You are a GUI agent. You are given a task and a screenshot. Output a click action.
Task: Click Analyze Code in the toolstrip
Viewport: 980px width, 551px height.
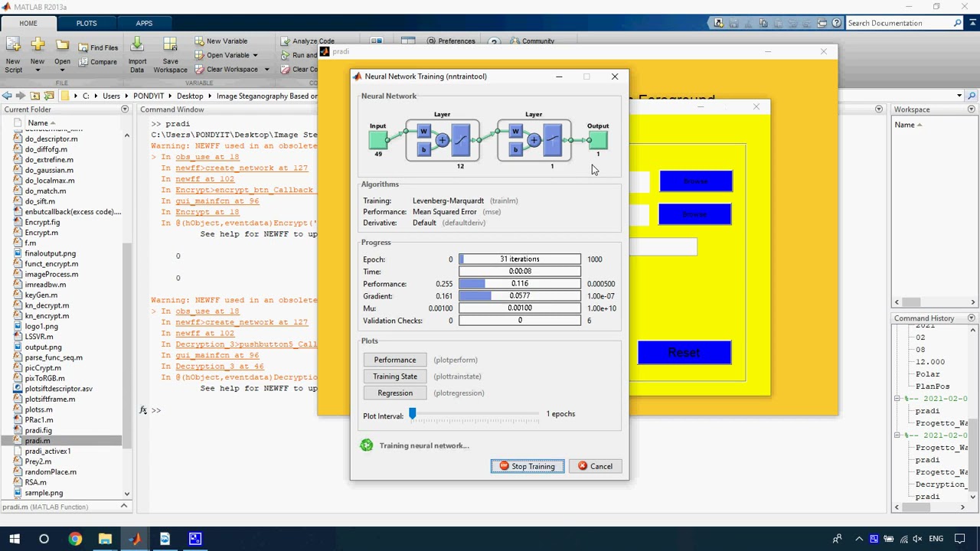(308, 41)
